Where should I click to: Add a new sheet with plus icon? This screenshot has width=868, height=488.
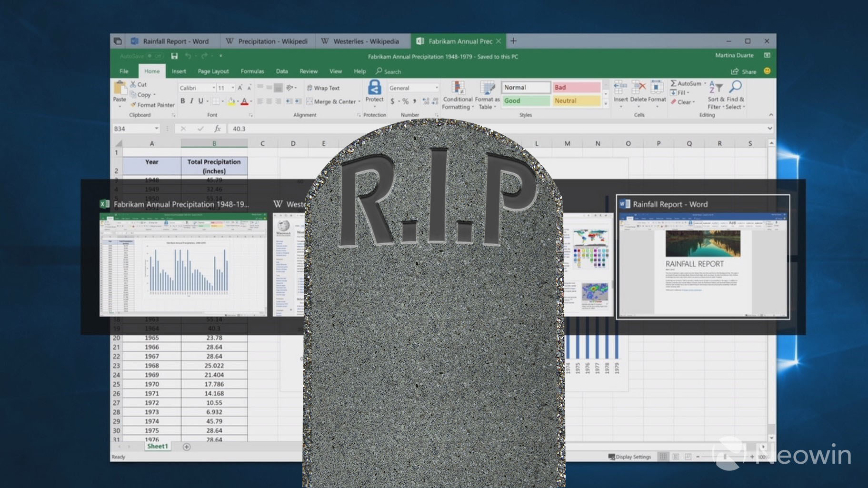pos(187,447)
